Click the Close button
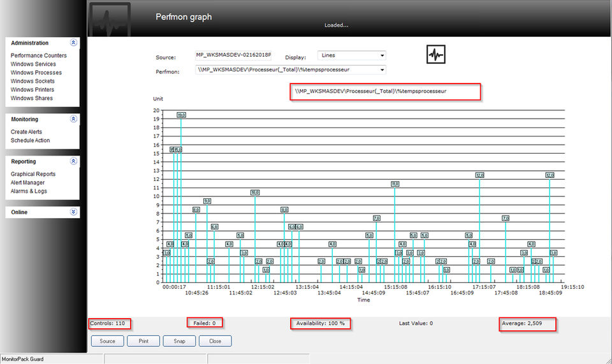Image resolution: width=612 pixels, height=364 pixels. 215,341
